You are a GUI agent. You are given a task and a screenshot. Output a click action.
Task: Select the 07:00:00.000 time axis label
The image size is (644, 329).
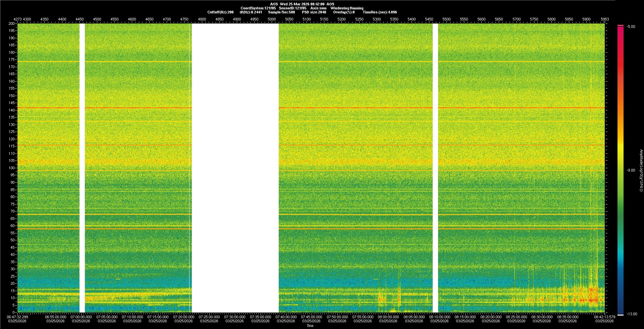pyautogui.click(x=81, y=317)
